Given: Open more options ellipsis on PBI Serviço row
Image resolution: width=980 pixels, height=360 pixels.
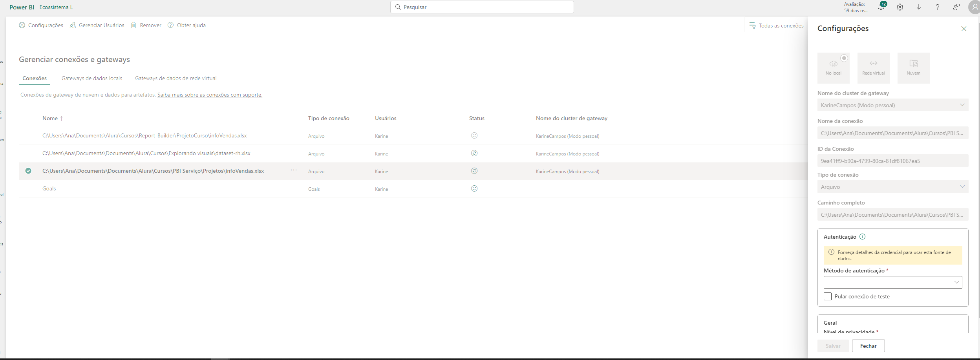Looking at the screenshot, I should click(294, 170).
